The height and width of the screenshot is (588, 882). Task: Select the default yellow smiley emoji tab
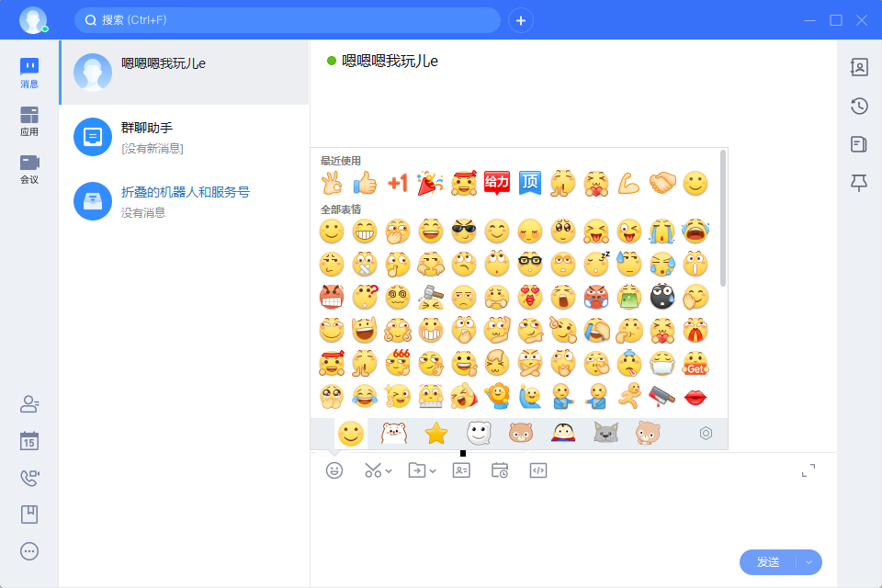(x=350, y=434)
